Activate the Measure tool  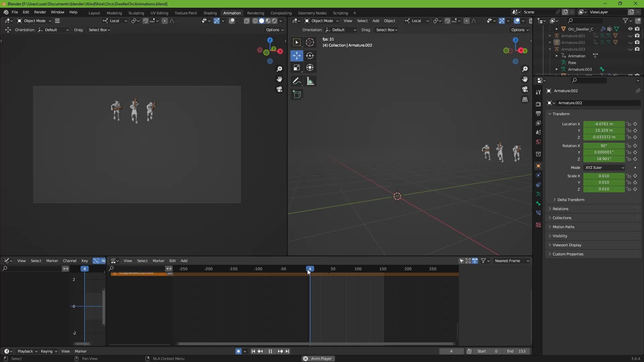point(310,81)
